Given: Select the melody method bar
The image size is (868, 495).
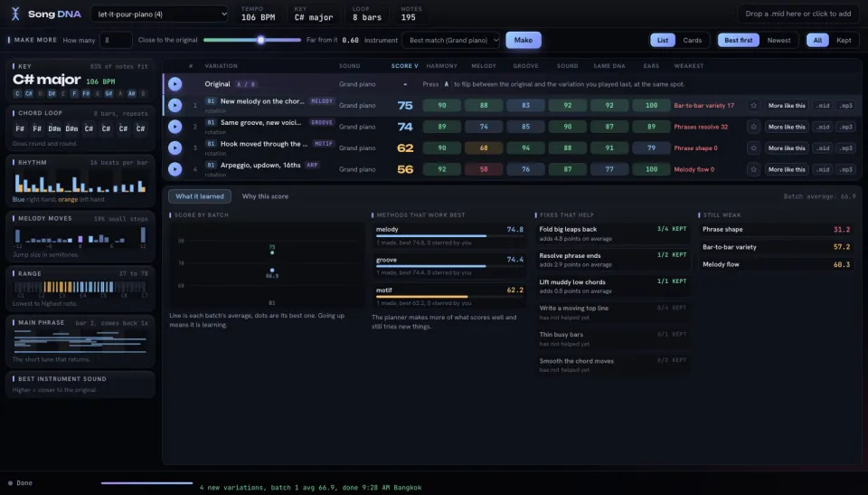Looking at the screenshot, I should [x=449, y=235].
